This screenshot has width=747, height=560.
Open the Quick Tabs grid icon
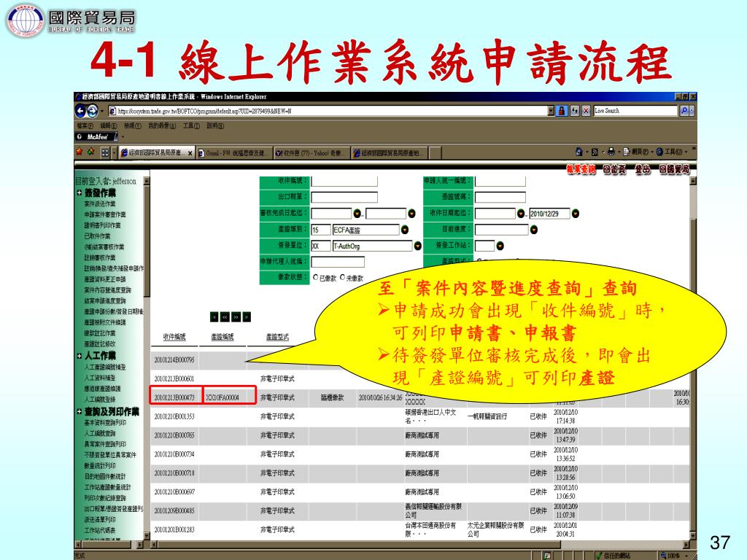pyautogui.click(x=105, y=153)
